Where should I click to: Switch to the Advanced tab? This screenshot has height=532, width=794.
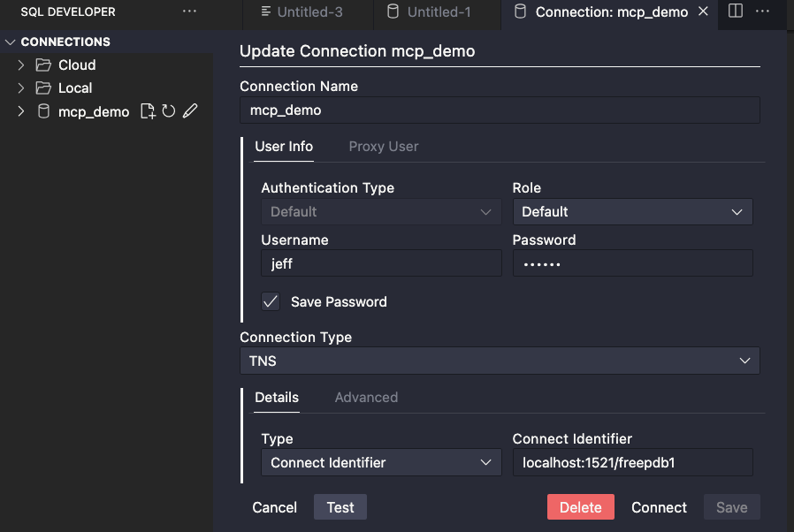tap(366, 398)
